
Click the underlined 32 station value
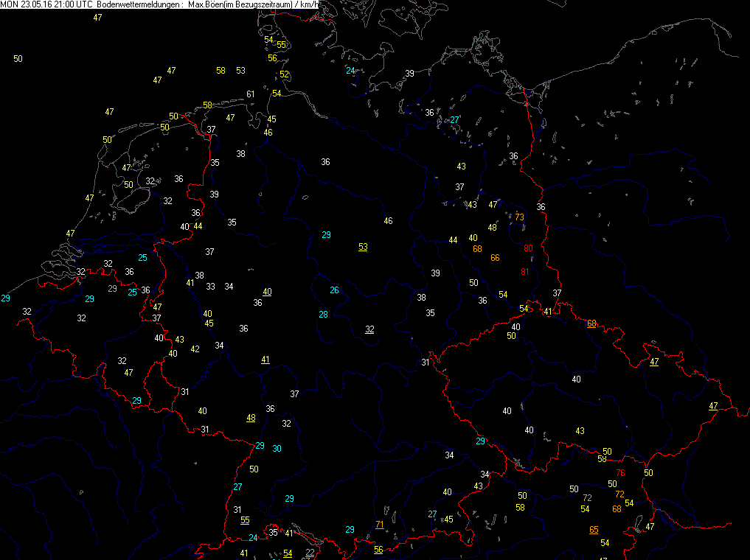(x=369, y=329)
